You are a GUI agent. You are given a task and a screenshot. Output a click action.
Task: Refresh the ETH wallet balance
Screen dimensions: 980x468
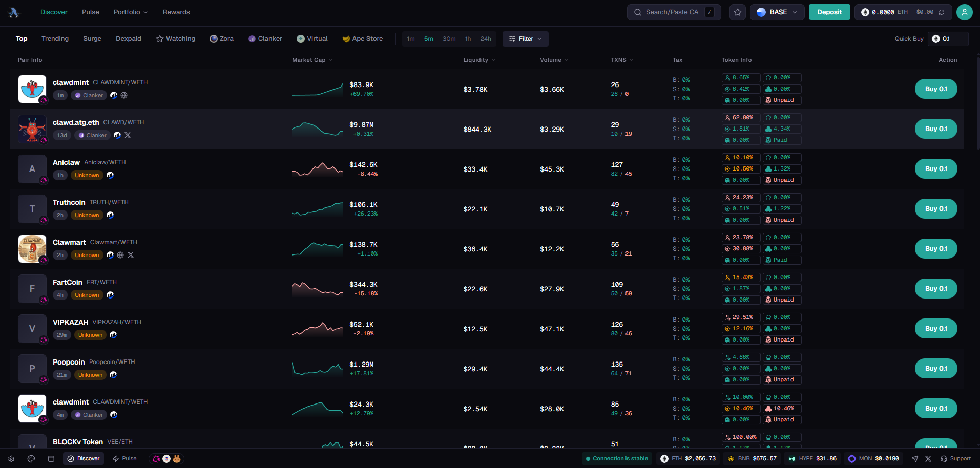(x=942, y=12)
